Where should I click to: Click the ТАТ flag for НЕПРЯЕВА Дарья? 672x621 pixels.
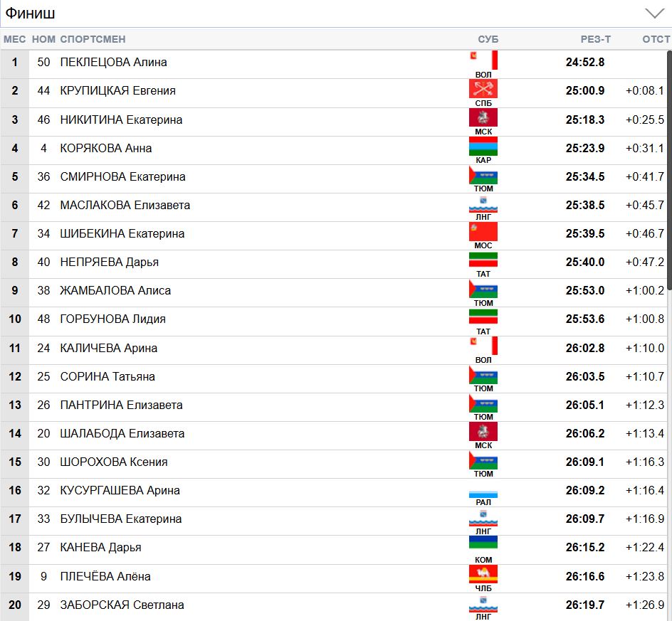[x=483, y=260]
